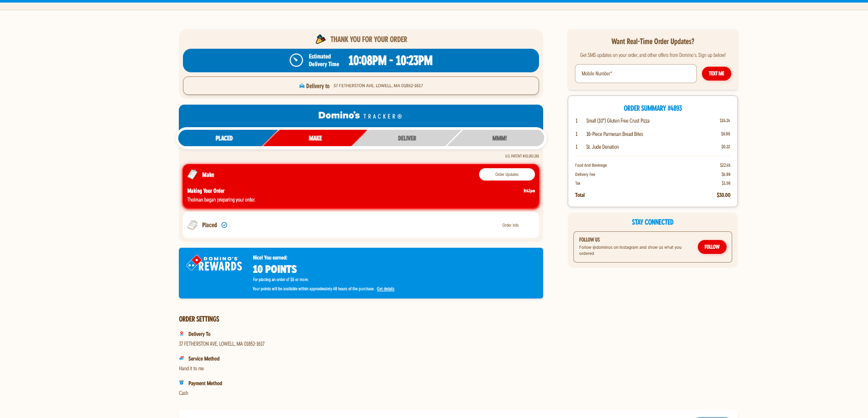Click the pizza slice icon beside Thank You
This screenshot has width=868, height=418.
[x=321, y=39]
